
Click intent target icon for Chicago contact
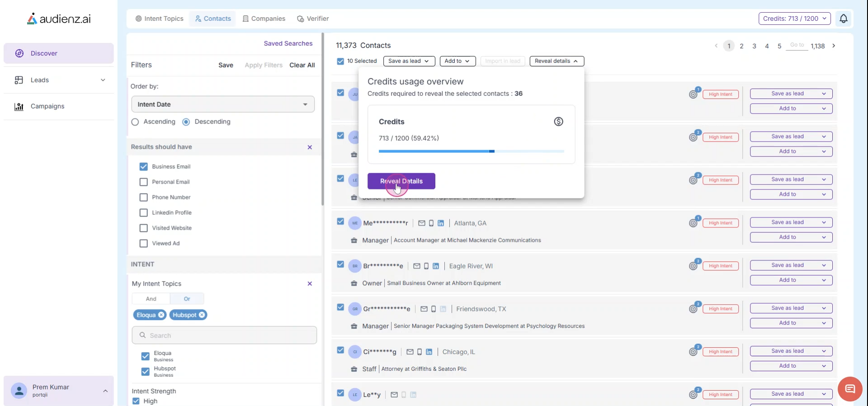tap(693, 352)
